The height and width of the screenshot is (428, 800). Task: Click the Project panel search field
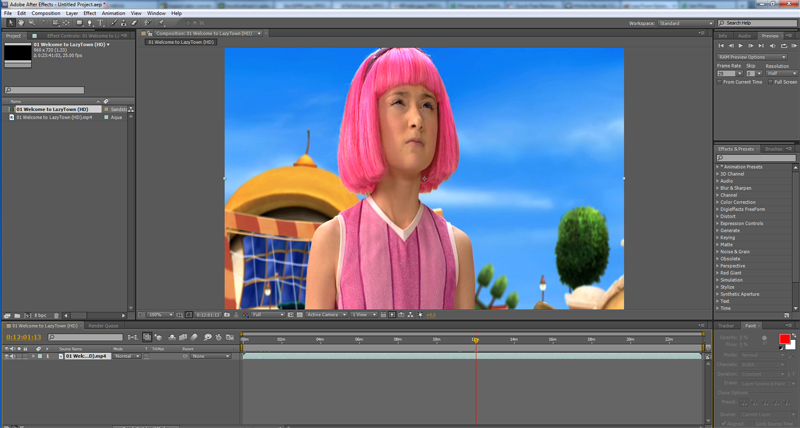(x=44, y=90)
